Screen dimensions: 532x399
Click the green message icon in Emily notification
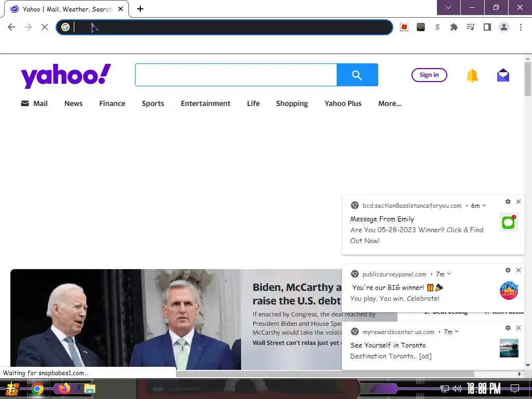(x=509, y=222)
